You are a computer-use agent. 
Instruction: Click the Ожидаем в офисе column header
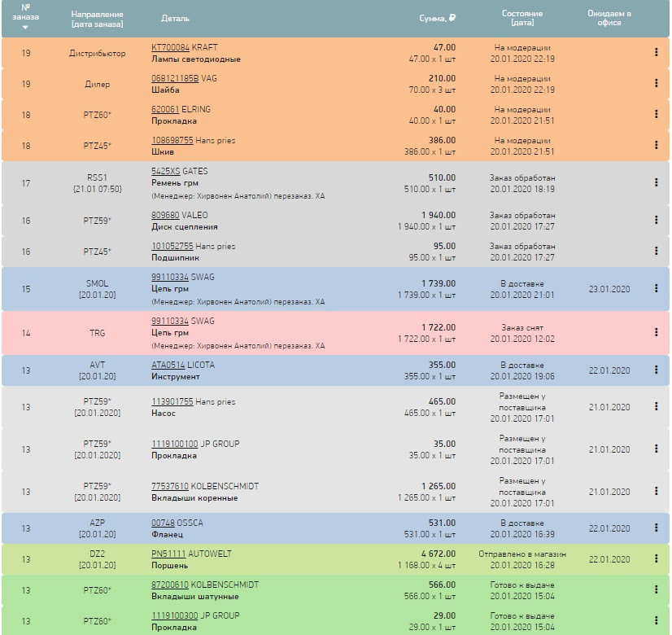[x=609, y=18]
